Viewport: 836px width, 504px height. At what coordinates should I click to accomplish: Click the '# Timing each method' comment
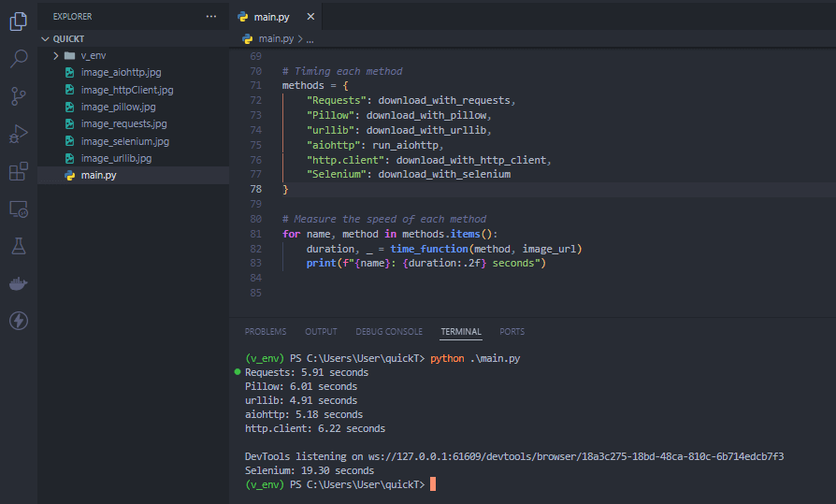pos(342,71)
